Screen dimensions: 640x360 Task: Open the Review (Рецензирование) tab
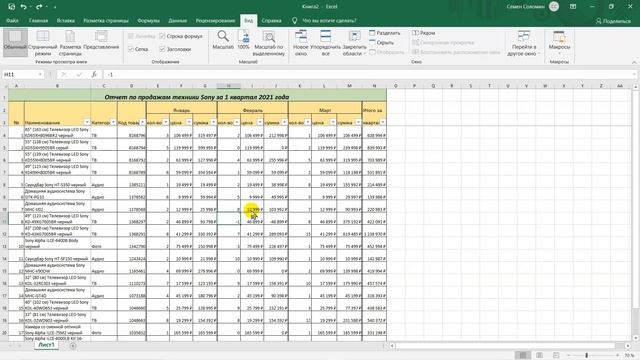point(216,20)
